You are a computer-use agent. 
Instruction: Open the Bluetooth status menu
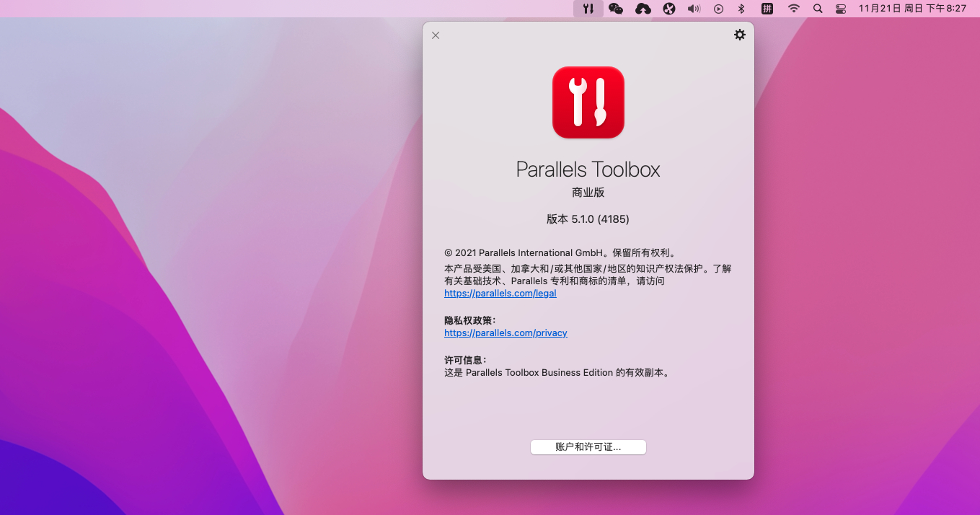click(741, 9)
